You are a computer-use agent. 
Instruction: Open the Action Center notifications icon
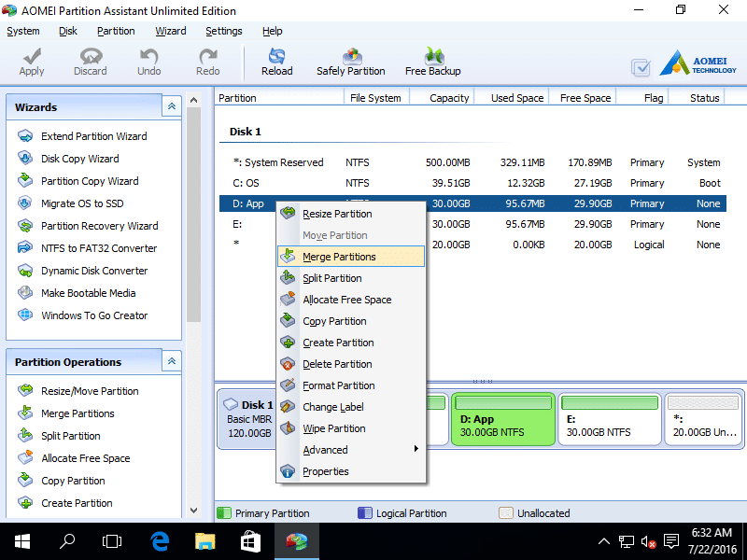(671, 541)
